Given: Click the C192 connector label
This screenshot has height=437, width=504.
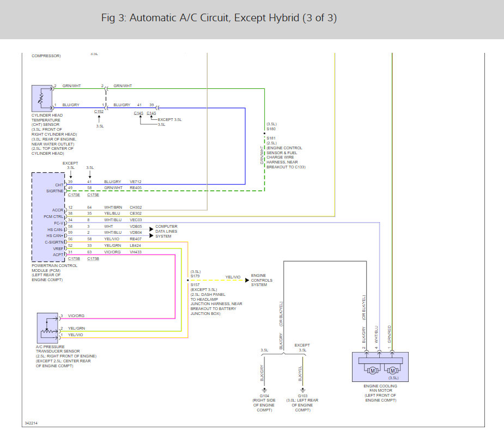Looking at the screenshot, I should tap(99, 112).
